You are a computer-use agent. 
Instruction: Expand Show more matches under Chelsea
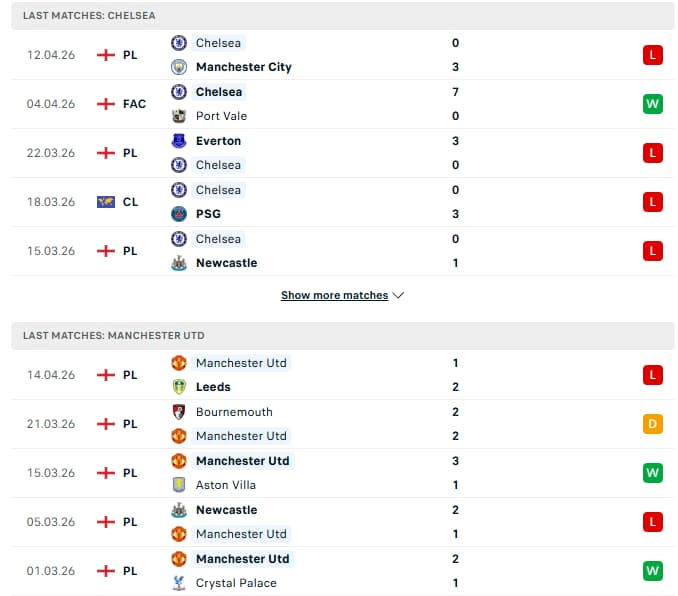click(x=341, y=296)
